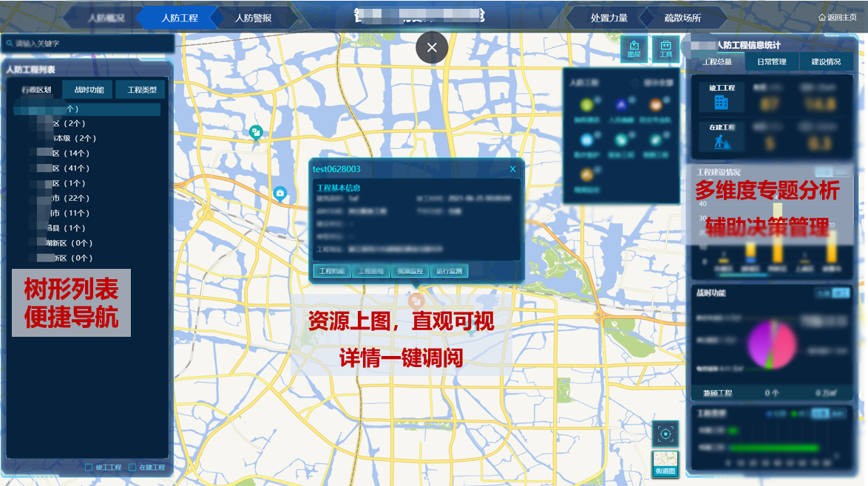Check the 在建工程 checkbox
The height and width of the screenshot is (486, 868).
[x=132, y=468]
